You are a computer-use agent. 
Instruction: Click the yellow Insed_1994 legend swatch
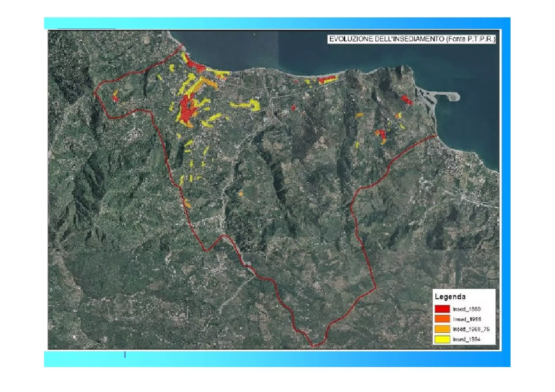coord(442,339)
